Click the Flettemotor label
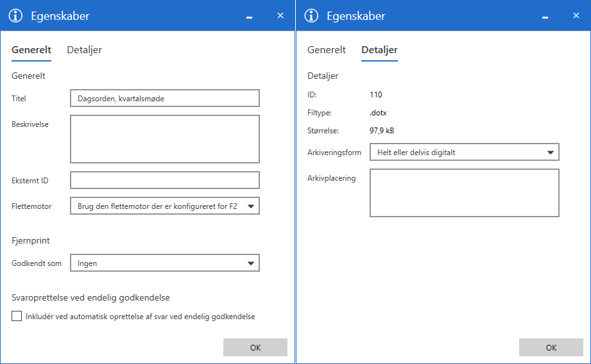Viewport: 591px width, 364px height. coord(31,206)
